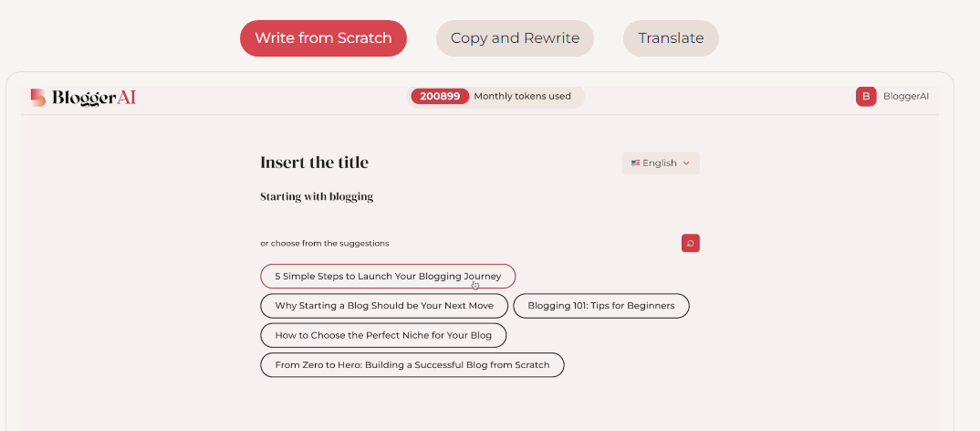Image resolution: width=980 pixels, height=431 pixels.
Task: Click the BloggerAI wordmark text
Action: [94, 97]
